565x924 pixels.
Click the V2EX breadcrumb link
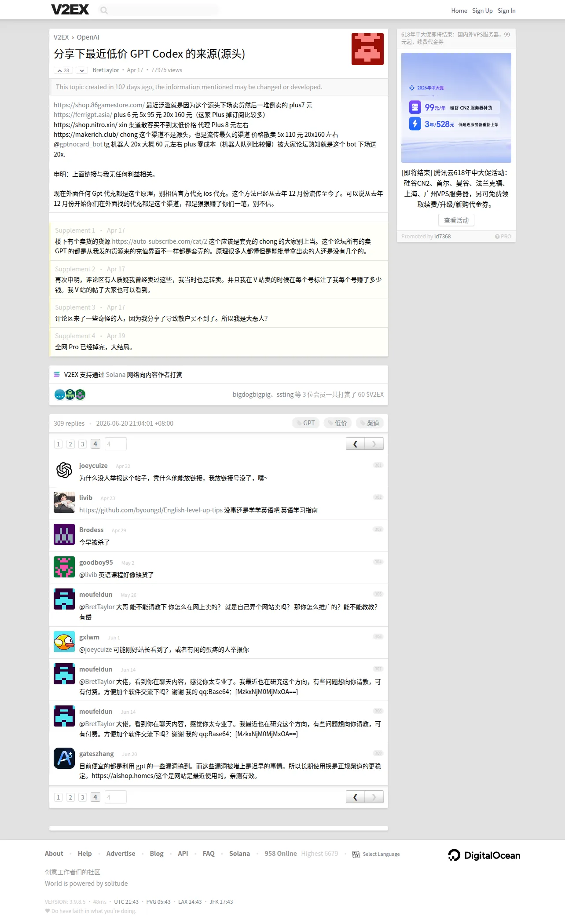(61, 37)
